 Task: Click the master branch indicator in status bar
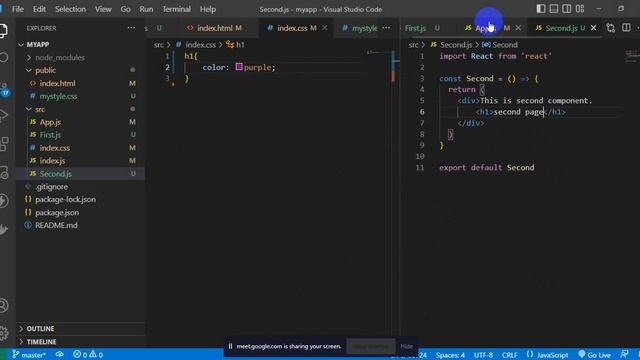tap(29, 355)
